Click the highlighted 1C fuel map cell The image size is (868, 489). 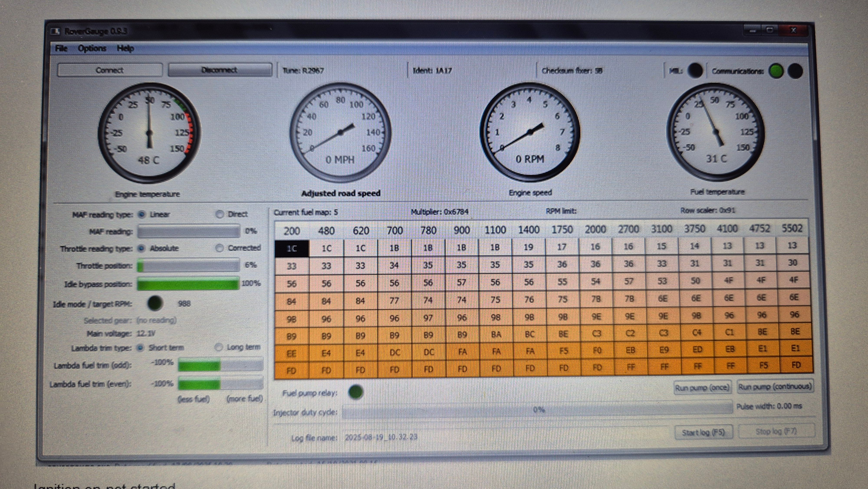tap(291, 249)
